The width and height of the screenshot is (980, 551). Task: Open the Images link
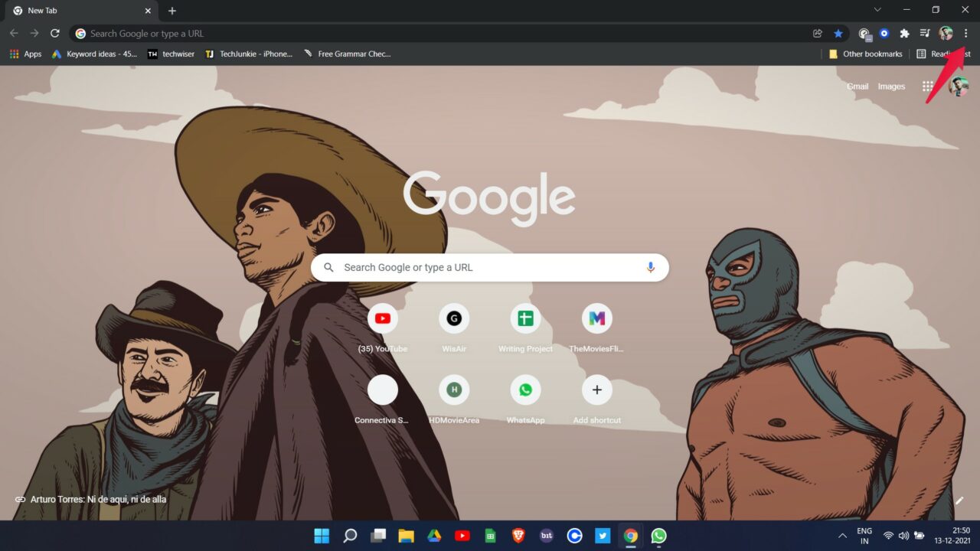891,86
